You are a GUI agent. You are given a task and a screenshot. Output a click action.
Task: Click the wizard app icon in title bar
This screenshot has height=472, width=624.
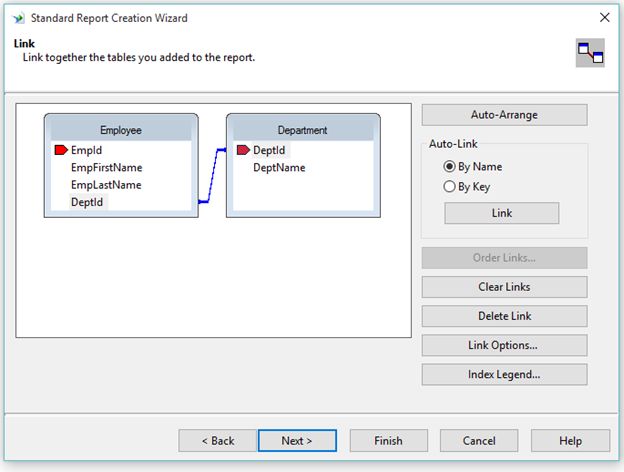[x=18, y=18]
